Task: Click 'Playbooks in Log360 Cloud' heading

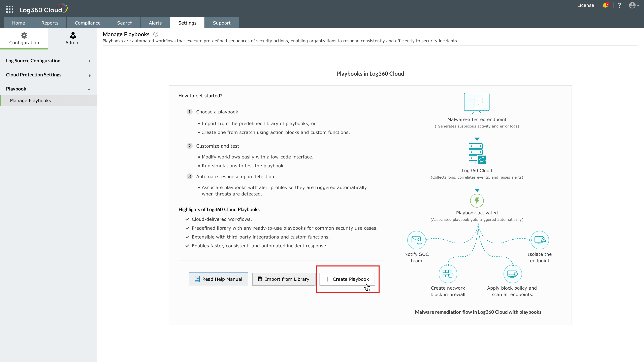Action: tap(370, 74)
